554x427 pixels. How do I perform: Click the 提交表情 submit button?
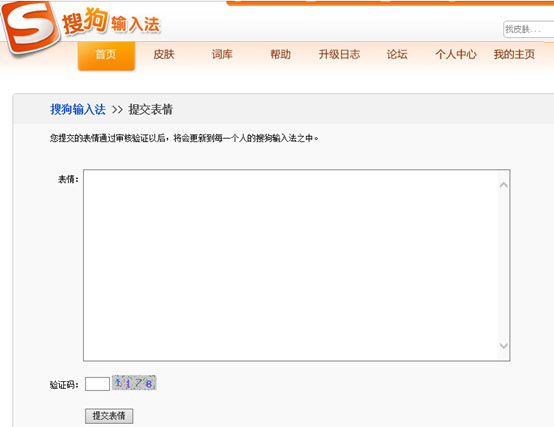point(109,416)
